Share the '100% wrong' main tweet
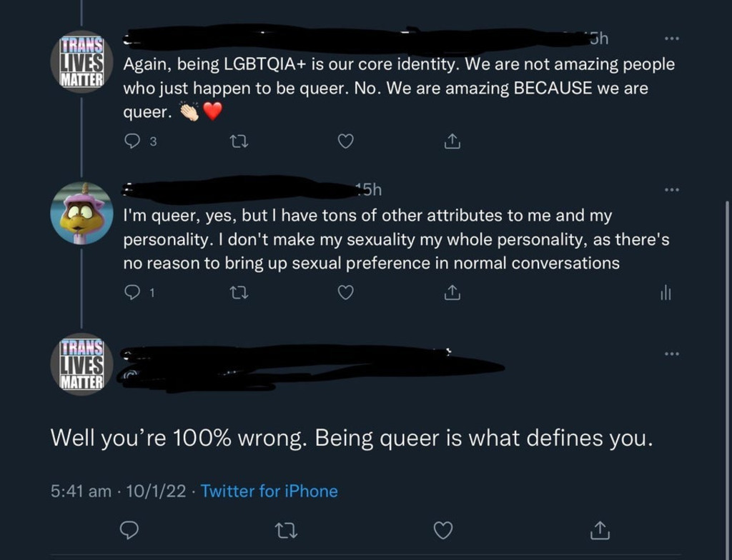 coord(599,530)
